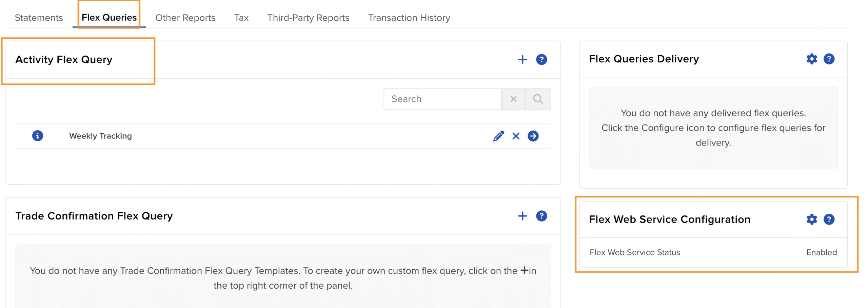Switch to the Statements tab
Screen dimensions: 868x308
pyautogui.click(x=39, y=18)
